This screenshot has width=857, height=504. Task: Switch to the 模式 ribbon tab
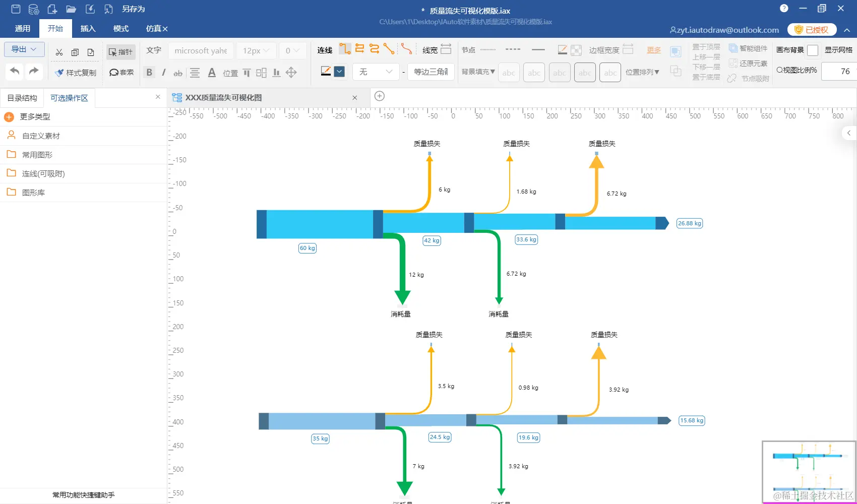(121, 29)
